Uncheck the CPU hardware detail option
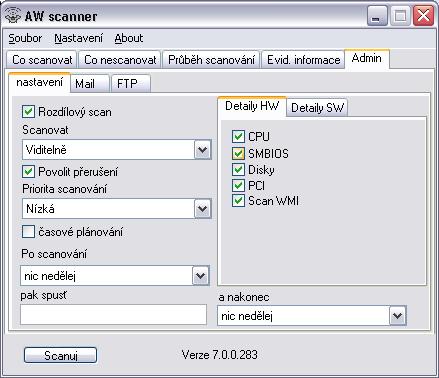Viewport: 439px width, 378px height. 238,136
